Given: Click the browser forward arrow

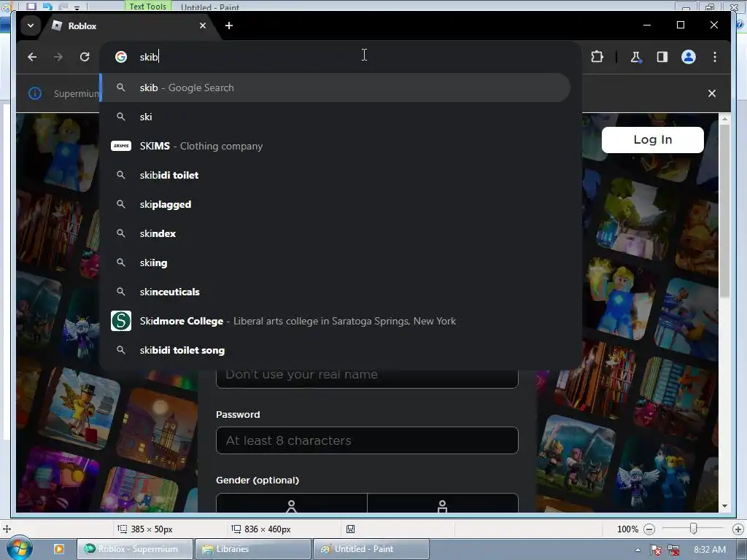Looking at the screenshot, I should click(x=58, y=57).
